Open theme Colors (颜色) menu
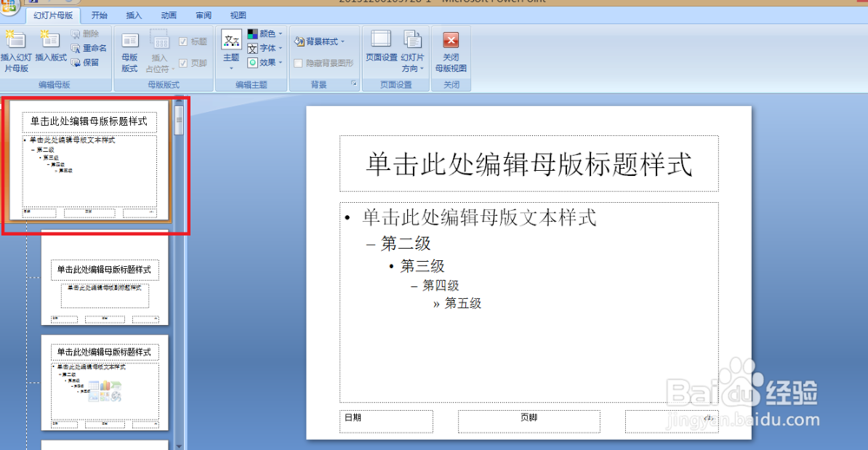868x450 pixels. [265, 34]
